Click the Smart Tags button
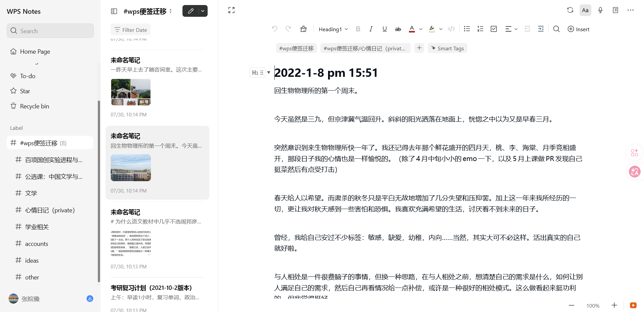This screenshot has height=312, width=644. [447, 48]
